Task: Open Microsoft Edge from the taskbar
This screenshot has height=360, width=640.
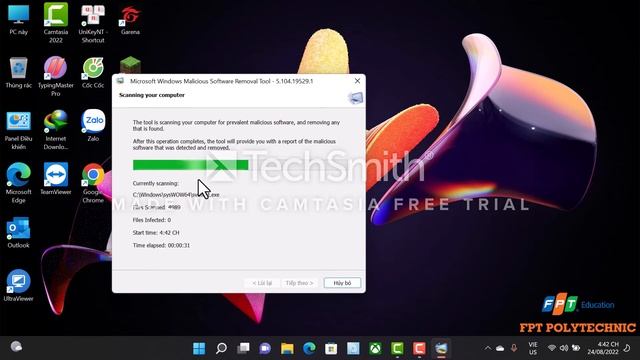Action: 309,348
